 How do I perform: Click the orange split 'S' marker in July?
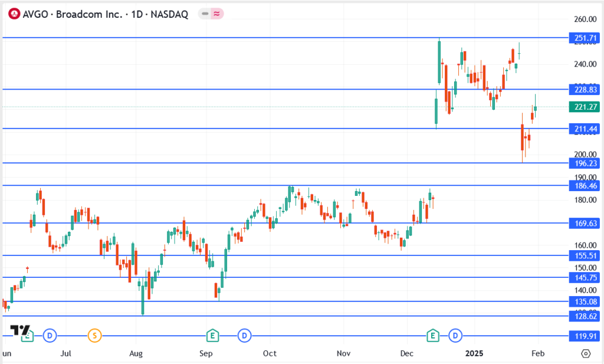point(94,336)
